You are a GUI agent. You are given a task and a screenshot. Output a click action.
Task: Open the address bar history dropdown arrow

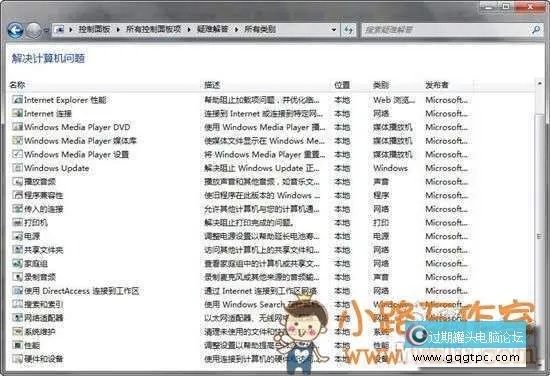(334, 30)
